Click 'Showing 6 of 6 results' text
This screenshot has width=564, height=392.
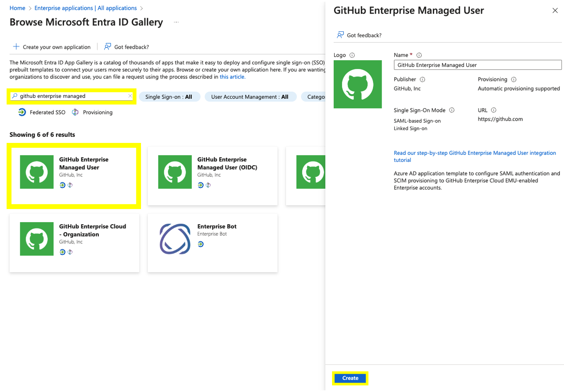click(42, 135)
